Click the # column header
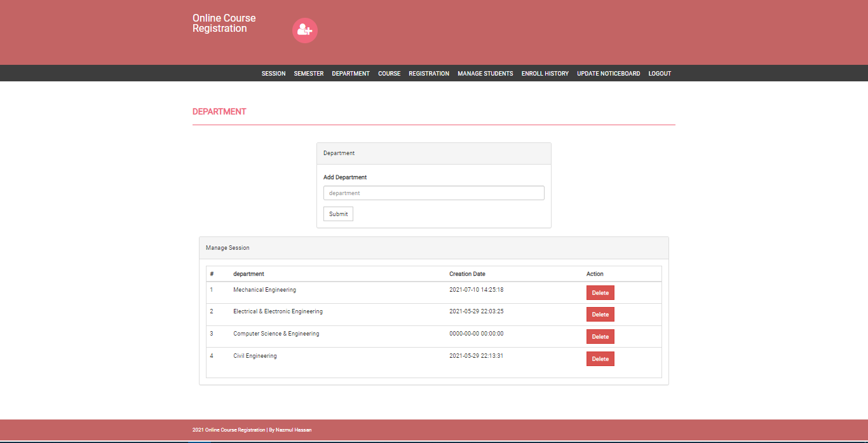The width and height of the screenshot is (868, 443). coord(212,274)
